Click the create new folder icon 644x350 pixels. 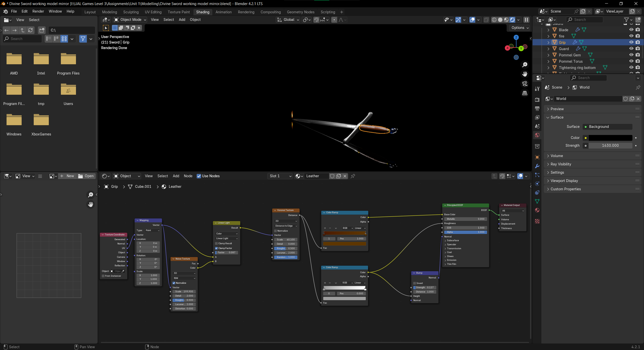pyautogui.click(x=42, y=30)
